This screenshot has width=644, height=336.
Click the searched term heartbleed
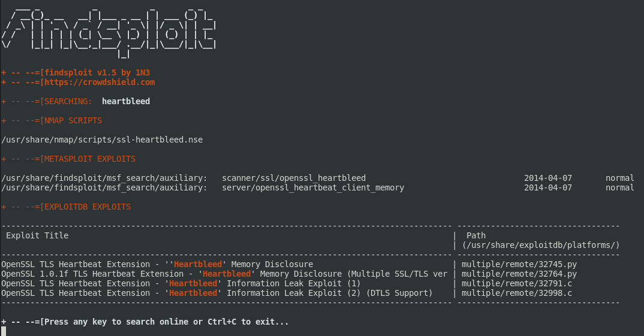click(126, 101)
